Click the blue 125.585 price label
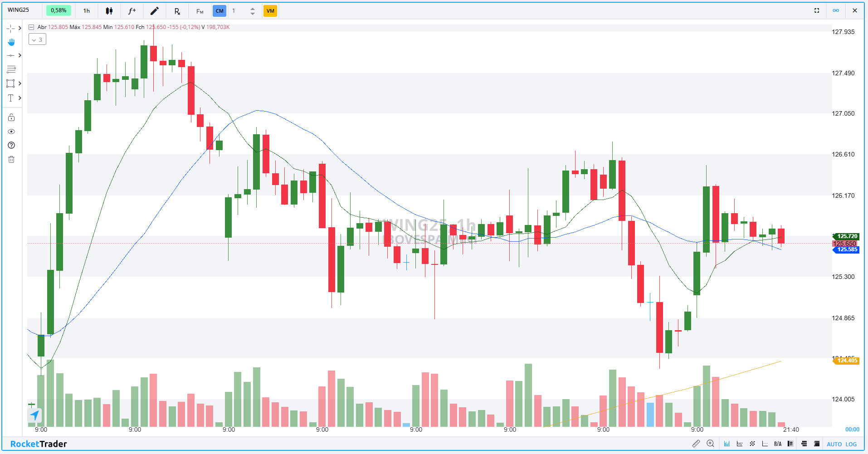 pyautogui.click(x=847, y=249)
